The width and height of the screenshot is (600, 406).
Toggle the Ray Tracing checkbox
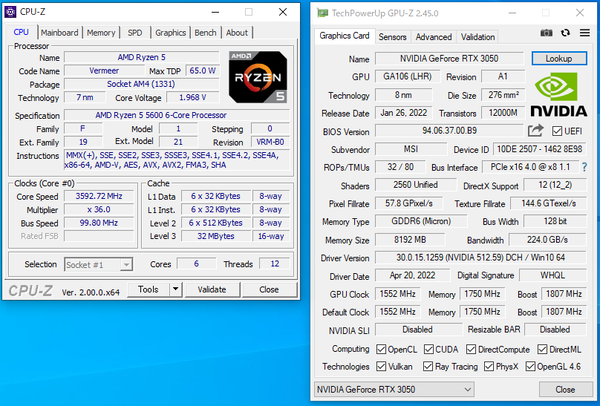click(428, 366)
